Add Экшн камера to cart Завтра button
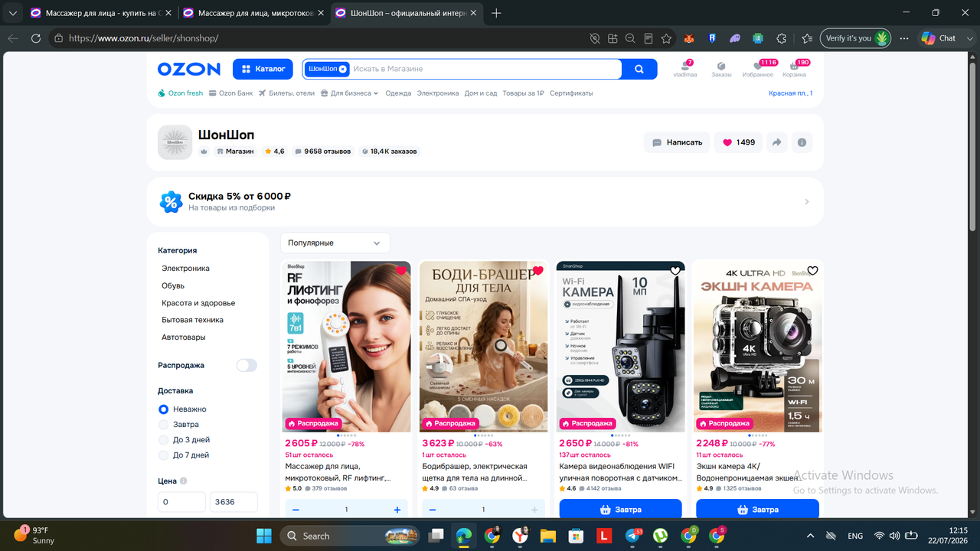This screenshot has height=551, width=980. pos(757,509)
